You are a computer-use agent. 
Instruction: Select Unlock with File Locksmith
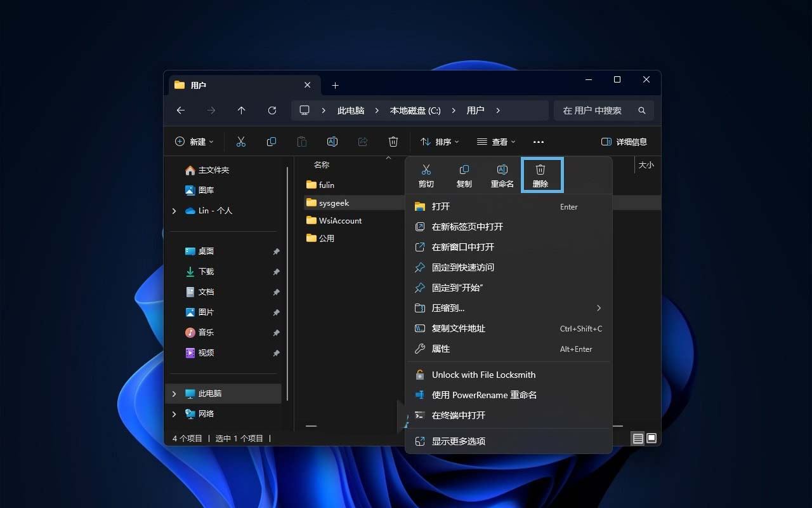point(483,375)
